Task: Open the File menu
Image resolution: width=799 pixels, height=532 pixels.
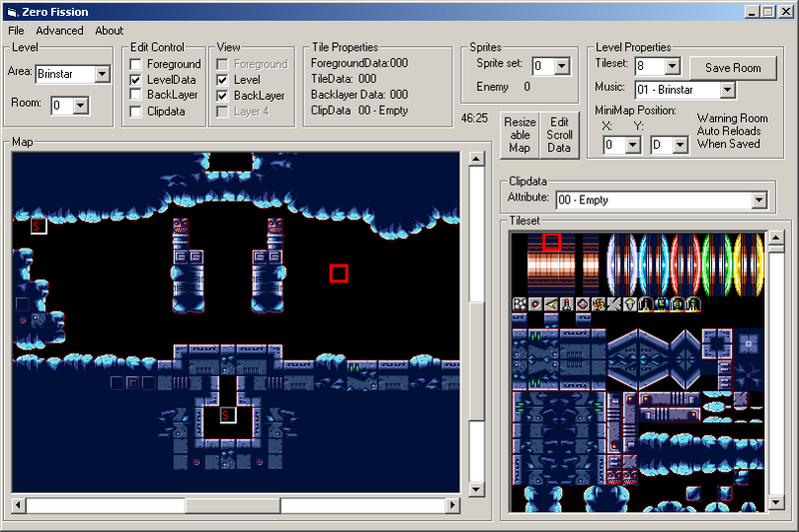Action: pyautogui.click(x=16, y=31)
